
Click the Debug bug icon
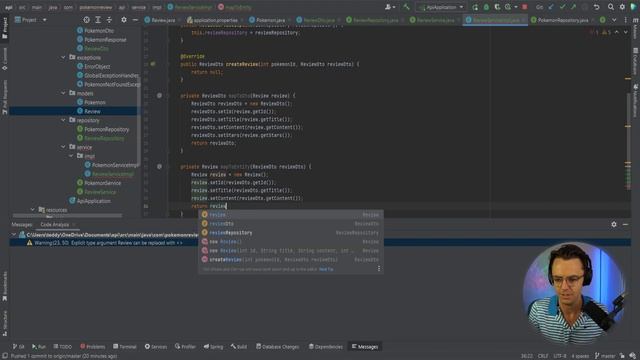click(x=486, y=7)
